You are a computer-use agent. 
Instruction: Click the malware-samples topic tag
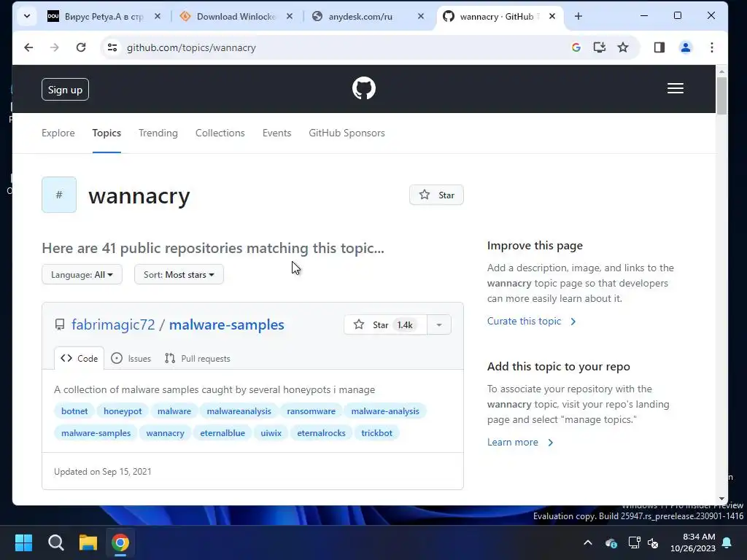pos(96,433)
